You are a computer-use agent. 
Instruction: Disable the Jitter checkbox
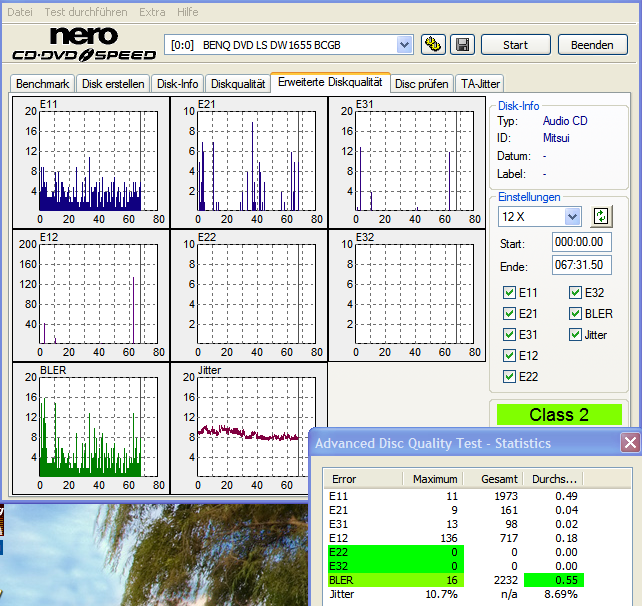577,335
